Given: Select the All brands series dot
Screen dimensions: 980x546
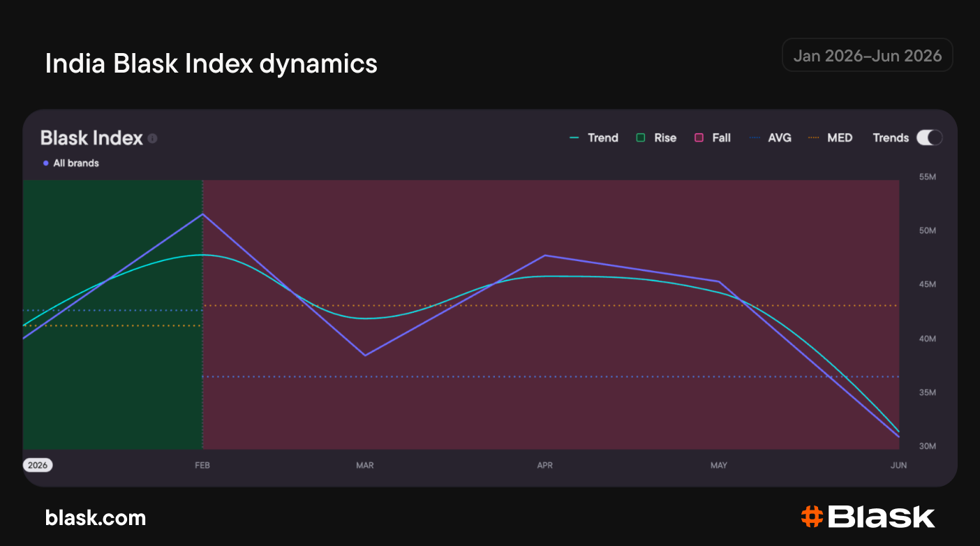Looking at the screenshot, I should pyautogui.click(x=46, y=163).
